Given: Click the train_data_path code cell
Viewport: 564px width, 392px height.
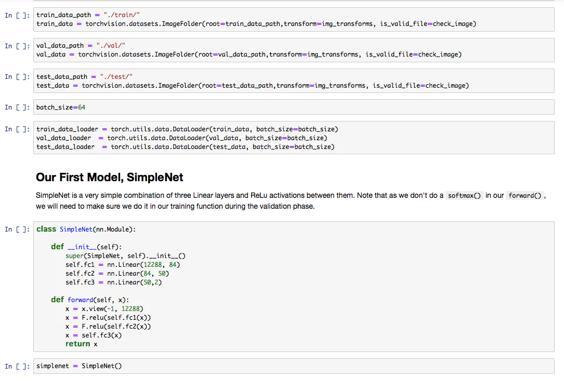Looking at the screenshot, I should click(x=294, y=19).
